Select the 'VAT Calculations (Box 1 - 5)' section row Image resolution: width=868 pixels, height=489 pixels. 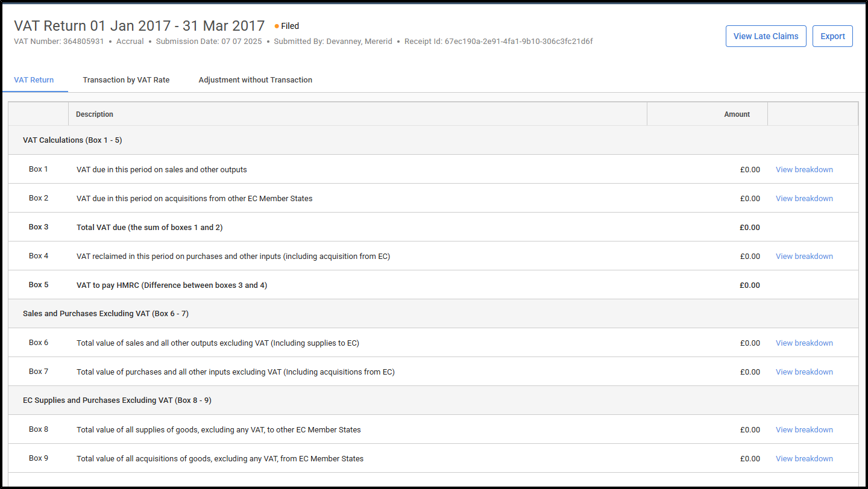click(x=433, y=140)
